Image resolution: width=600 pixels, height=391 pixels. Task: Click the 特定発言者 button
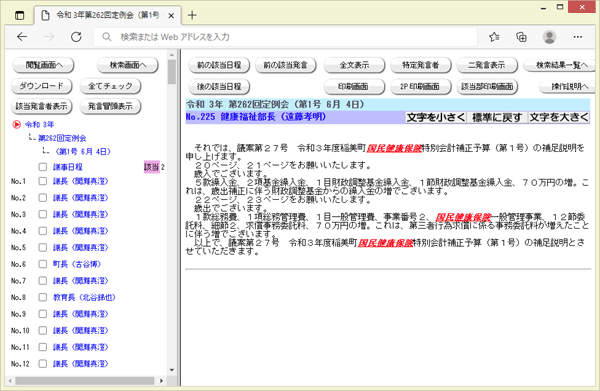tap(421, 65)
